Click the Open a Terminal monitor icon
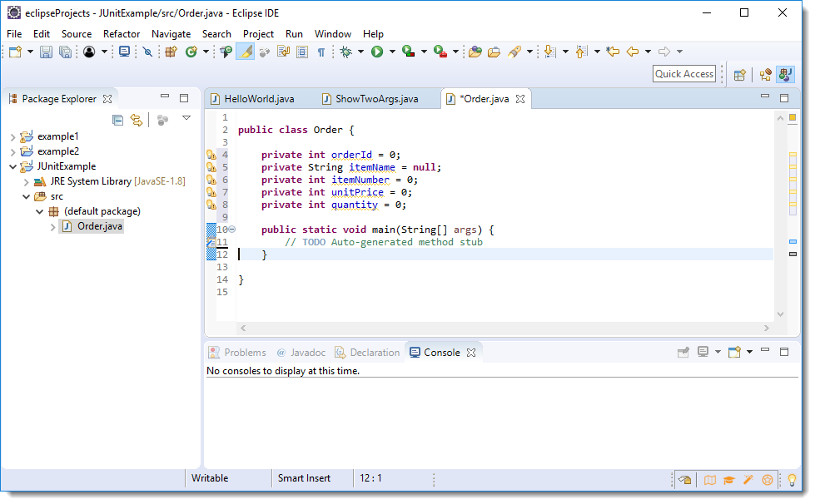 pos(124,52)
